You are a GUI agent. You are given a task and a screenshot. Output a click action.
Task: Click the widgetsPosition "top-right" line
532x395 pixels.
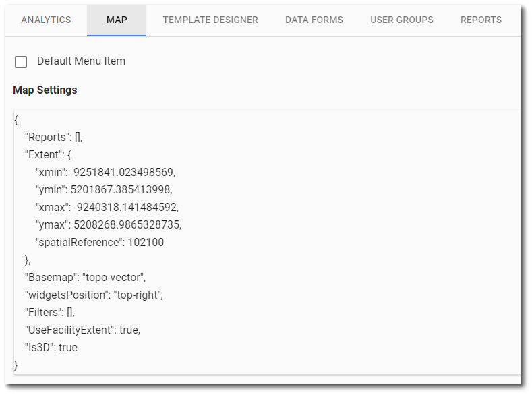pyautogui.click(x=94, y=295)
